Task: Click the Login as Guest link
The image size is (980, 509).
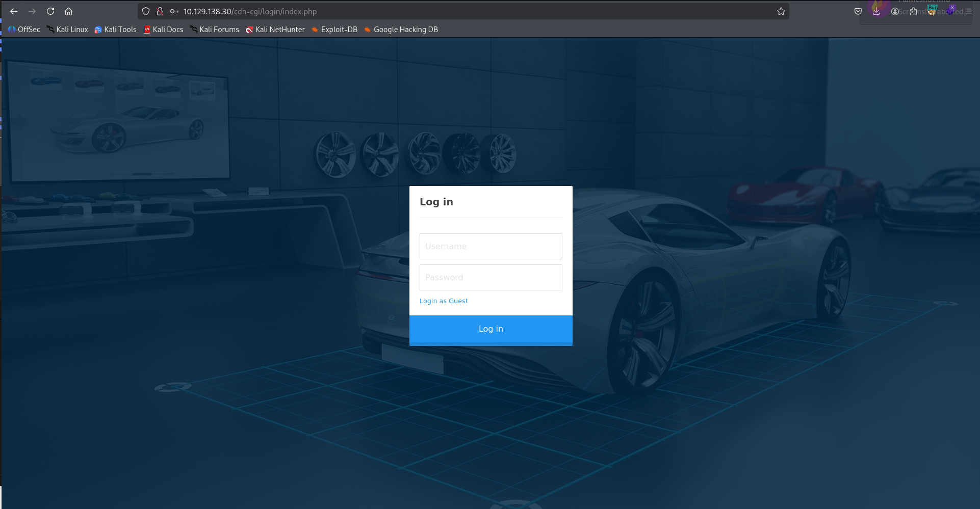Action: pos(444,301)
